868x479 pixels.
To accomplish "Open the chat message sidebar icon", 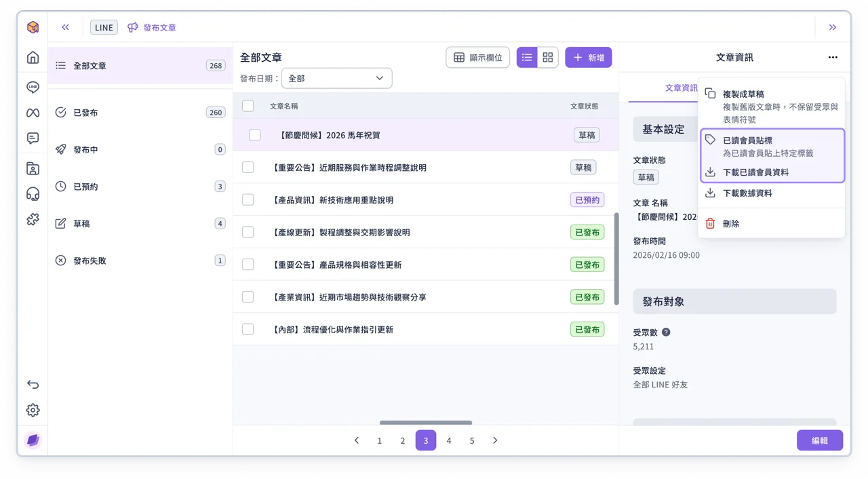I will click(33, 138).
